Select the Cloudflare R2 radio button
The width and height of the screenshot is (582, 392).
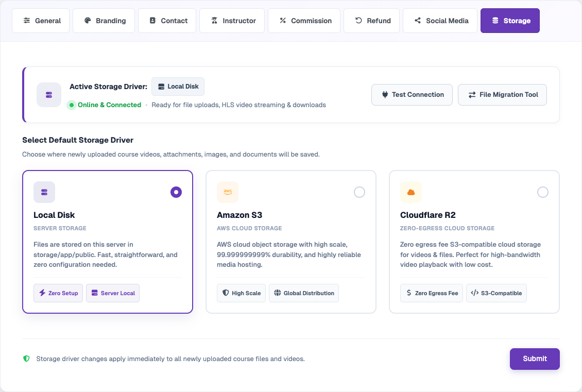coord(543,192)
